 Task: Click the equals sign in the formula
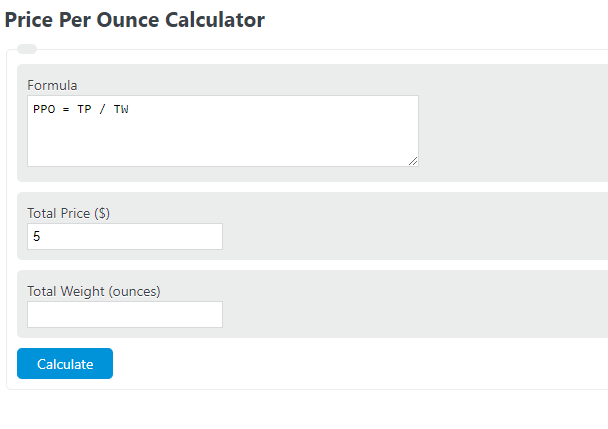[x=66, y=109]
